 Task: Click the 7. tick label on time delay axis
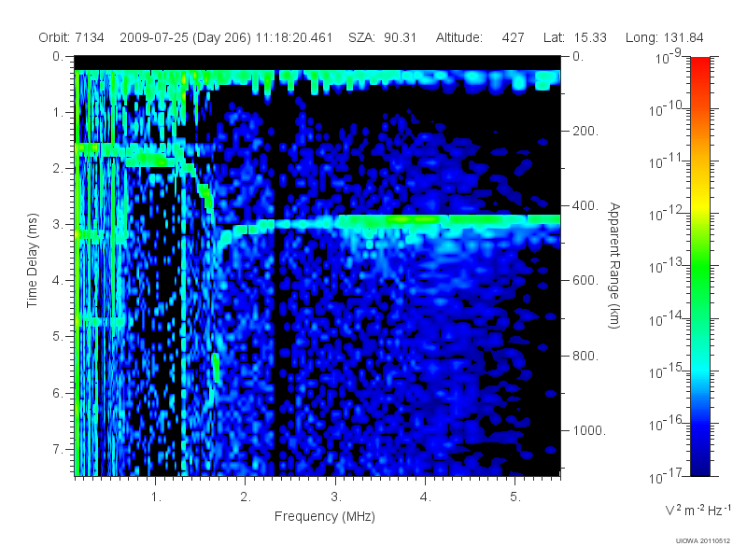[58, 449]
